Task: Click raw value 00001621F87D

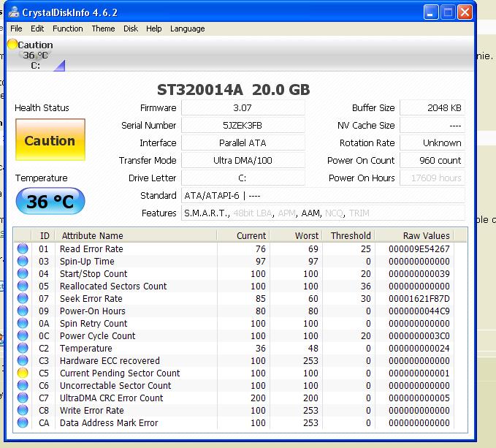Action: 419,298
